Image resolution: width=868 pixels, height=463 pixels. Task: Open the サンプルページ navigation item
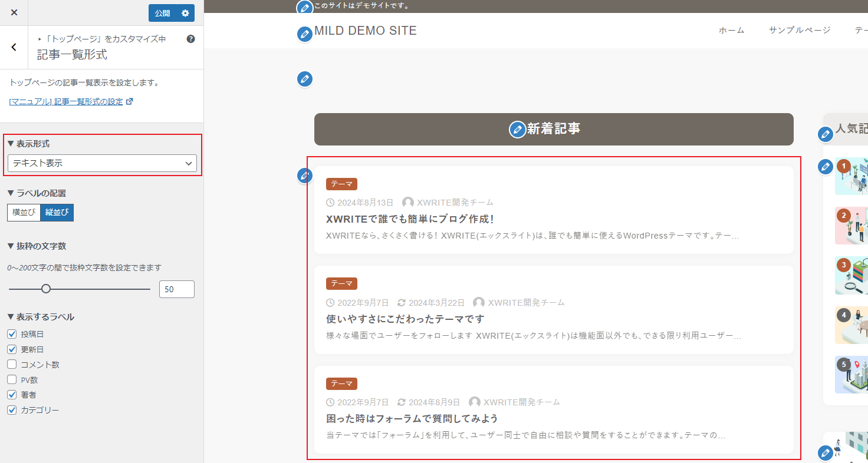coord(799,30)
